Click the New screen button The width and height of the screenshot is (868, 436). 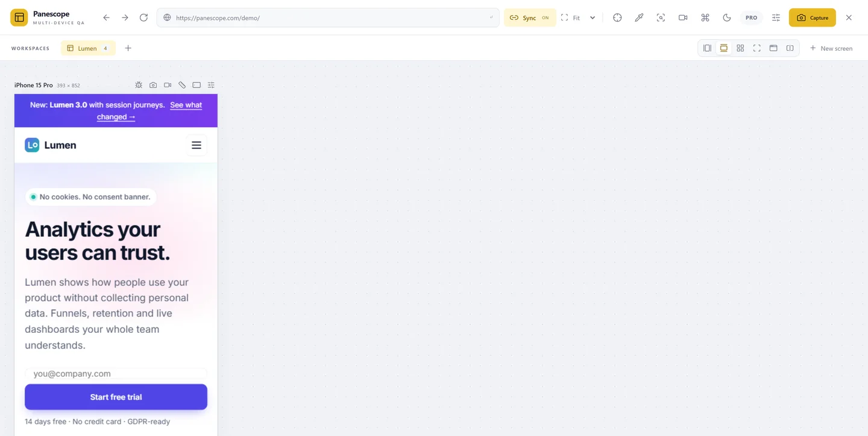coord(831,48)
